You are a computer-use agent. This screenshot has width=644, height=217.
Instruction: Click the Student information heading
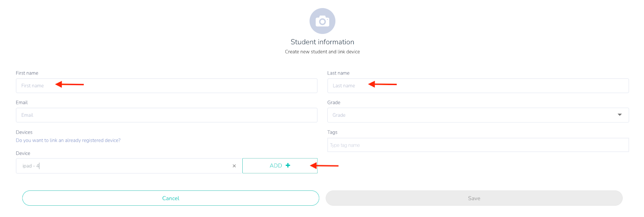322,42
